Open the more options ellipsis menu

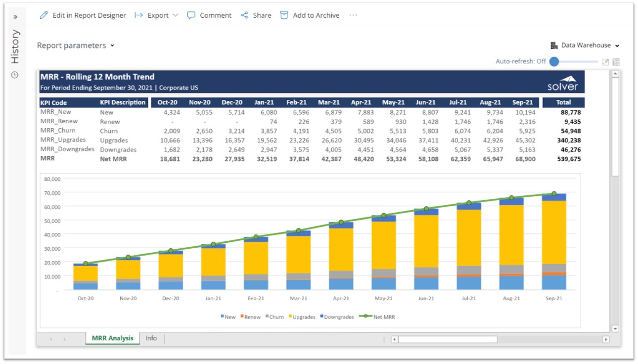353,15
